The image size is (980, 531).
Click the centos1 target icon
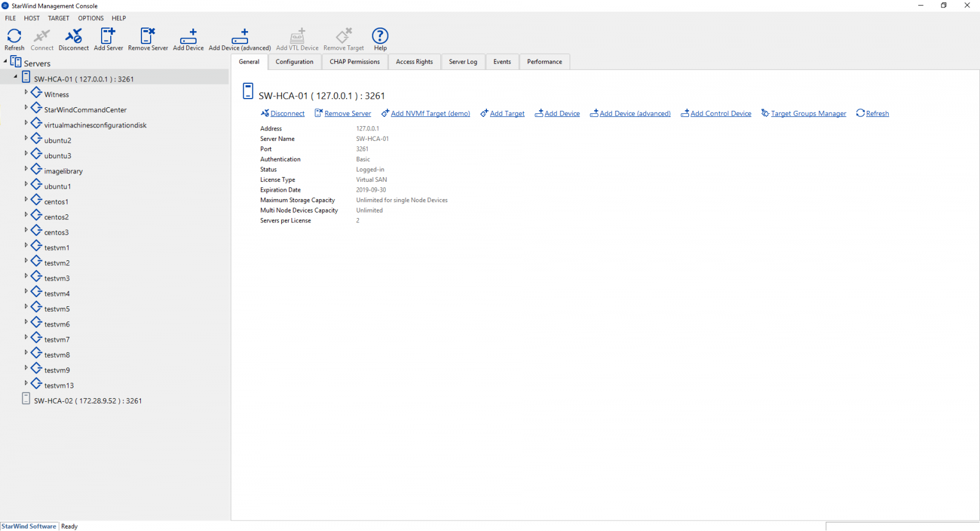[x=37, y=200]
